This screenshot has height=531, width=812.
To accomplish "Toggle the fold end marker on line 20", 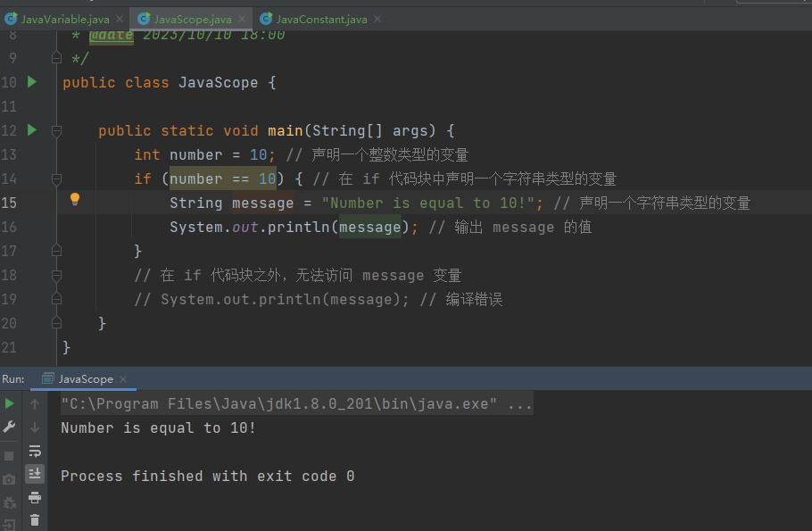I will (x=57, y=323).
